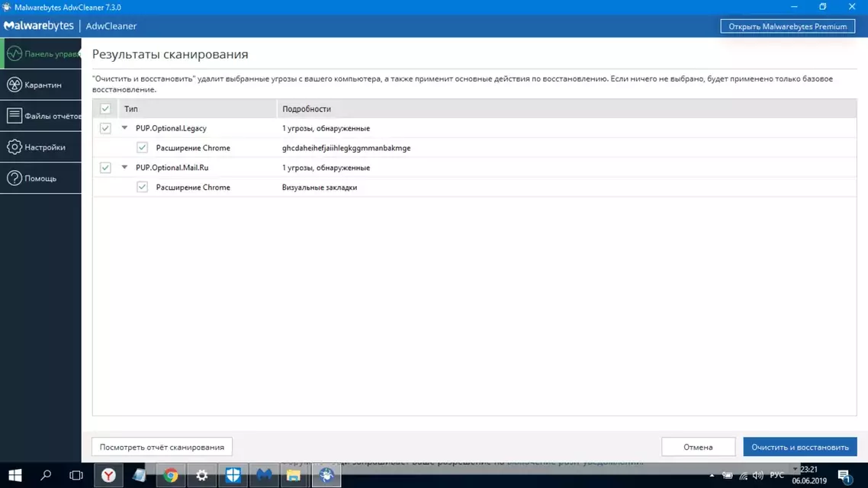The height and width of the screenshot is (488, 868).
Task: Launch Yandex Browser from taskbar
Action: 108,475
